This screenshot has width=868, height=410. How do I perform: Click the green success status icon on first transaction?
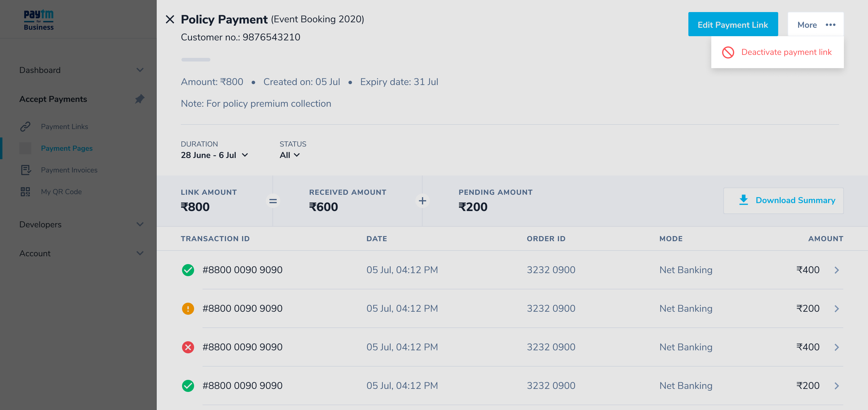point(188,270)
